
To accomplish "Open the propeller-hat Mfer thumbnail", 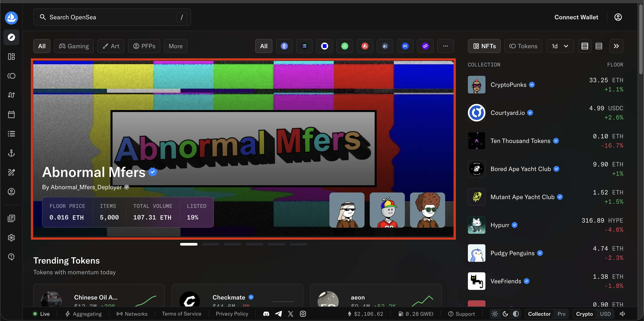I will tap(387, 210).
